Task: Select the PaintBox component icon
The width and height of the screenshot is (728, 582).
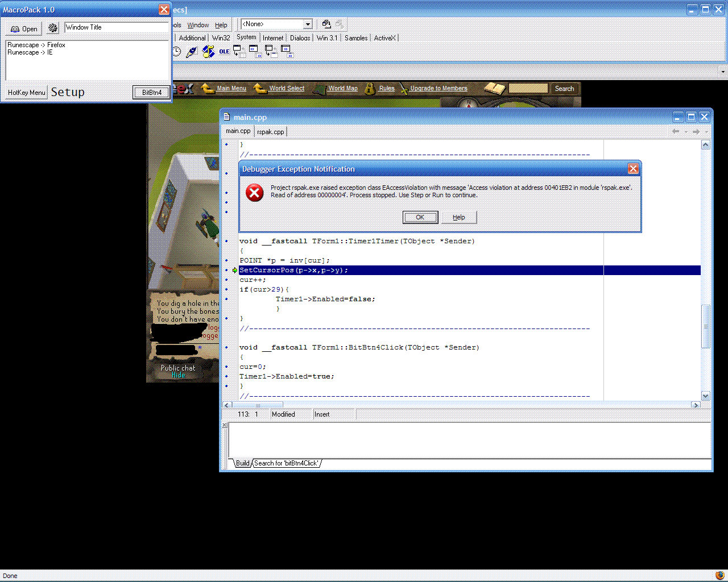Action: pyautogui.click(x=192, y=52)
